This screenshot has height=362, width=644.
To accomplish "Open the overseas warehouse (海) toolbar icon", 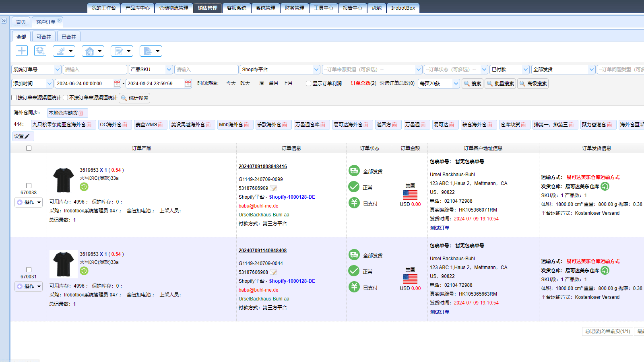I will (x=89, y=51).
